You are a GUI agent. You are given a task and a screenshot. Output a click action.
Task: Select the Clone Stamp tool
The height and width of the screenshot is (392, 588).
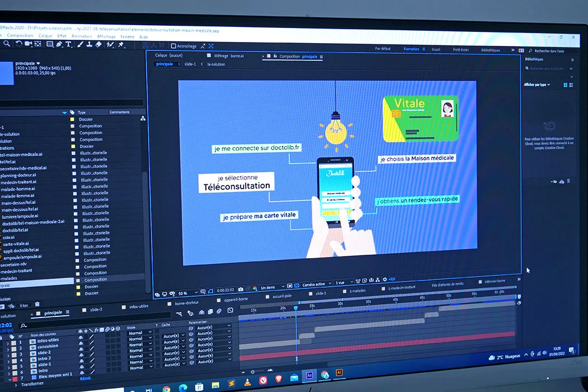(x=90, y=45)
